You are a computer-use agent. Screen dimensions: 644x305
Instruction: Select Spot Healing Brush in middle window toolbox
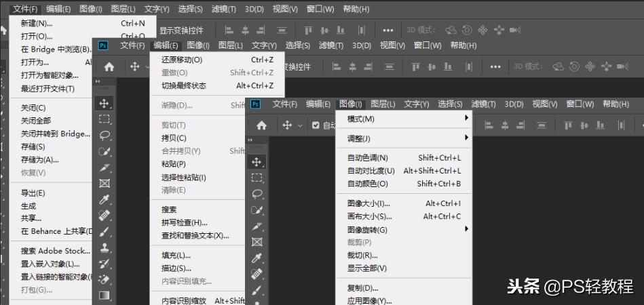click(x=105, y=216)
